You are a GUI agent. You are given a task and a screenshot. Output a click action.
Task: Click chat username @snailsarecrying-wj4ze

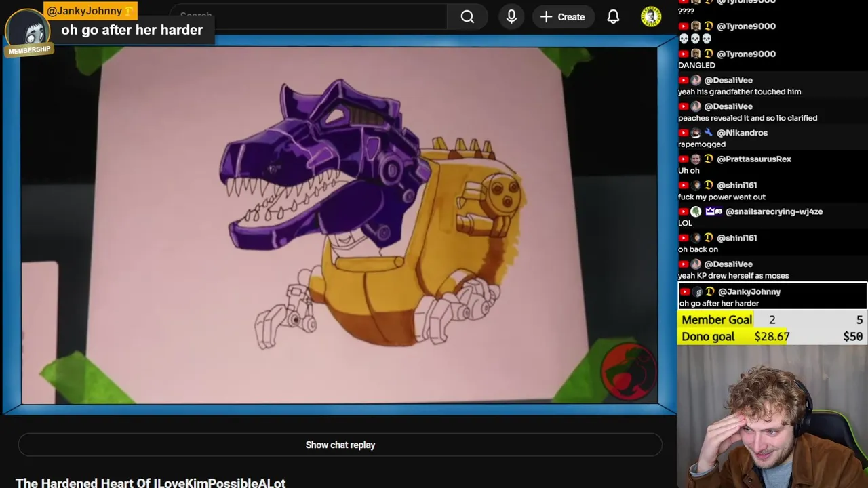click(x=774, y=211)
